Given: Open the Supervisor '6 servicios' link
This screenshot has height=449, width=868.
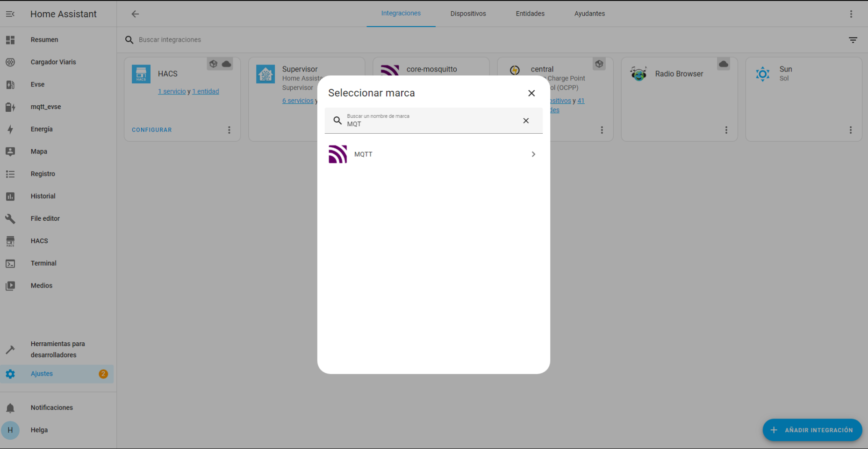Looking at the screenshot, I should [298, 101].
